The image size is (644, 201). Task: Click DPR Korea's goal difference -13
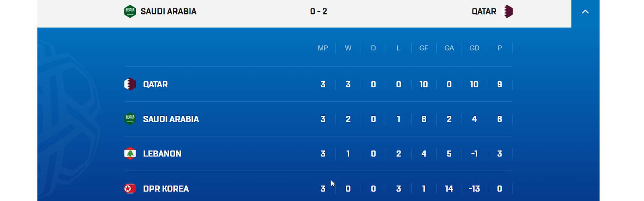pyautogui.click(x=474, y=189)
